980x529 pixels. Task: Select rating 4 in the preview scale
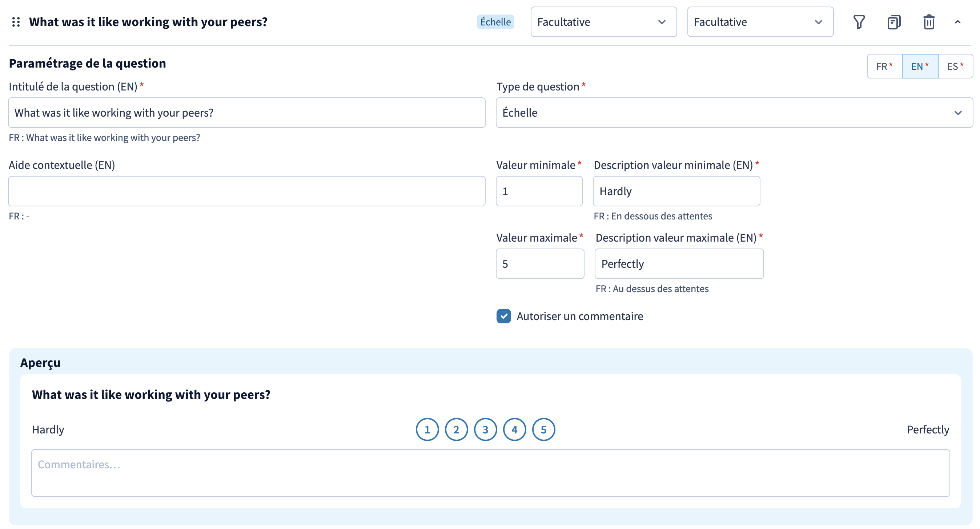[x=514, y=429]
